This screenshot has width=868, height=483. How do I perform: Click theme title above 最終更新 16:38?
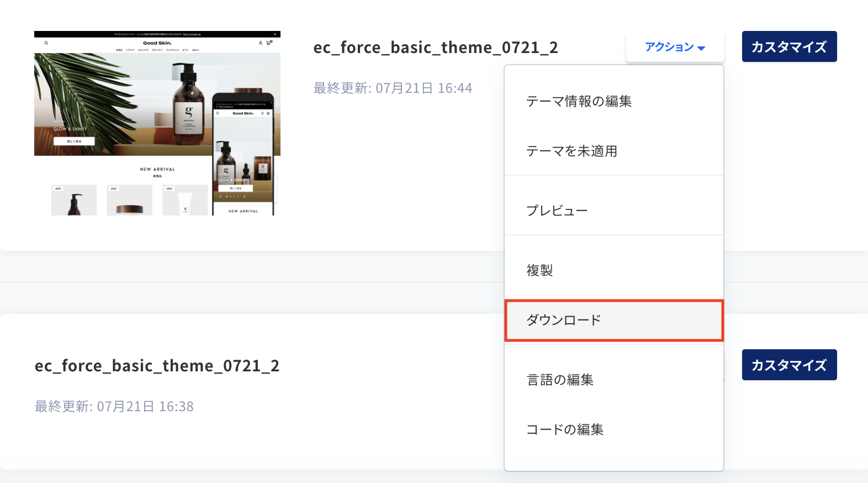pos(157,366)
